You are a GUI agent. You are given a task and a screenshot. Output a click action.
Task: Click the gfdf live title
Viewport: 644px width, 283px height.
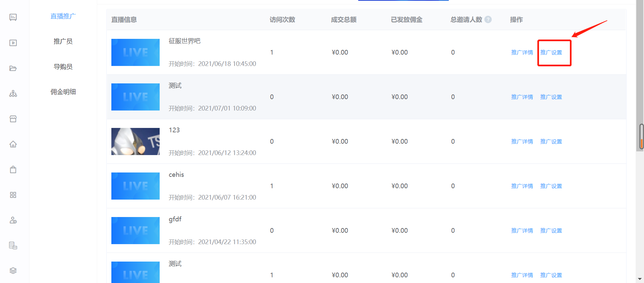(x=175, y=219)
